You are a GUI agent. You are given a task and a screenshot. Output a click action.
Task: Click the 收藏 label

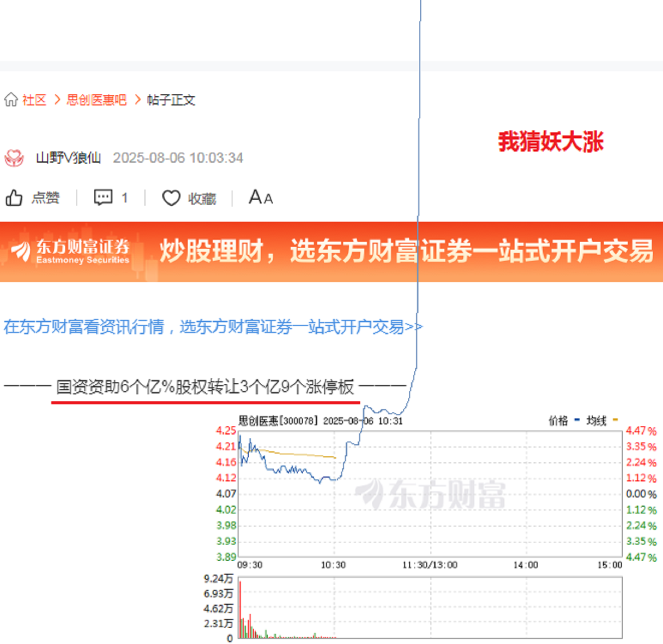coord(202,198)
